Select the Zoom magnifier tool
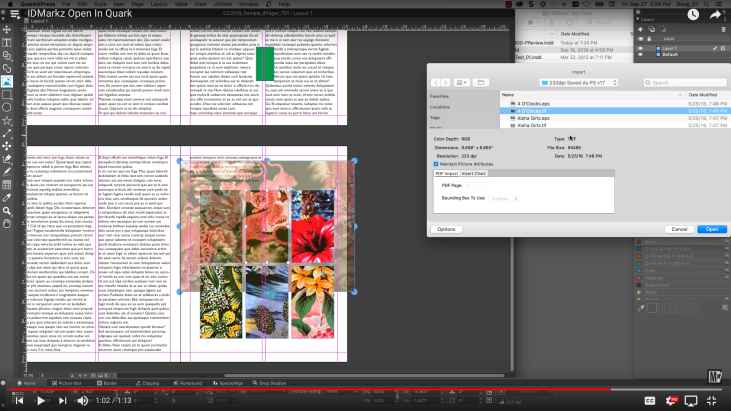This screenshot has width=731, height=411. click(7, 210)
